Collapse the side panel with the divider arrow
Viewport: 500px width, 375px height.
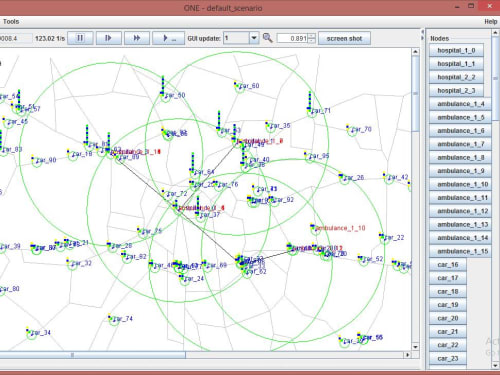pos(422,39)
